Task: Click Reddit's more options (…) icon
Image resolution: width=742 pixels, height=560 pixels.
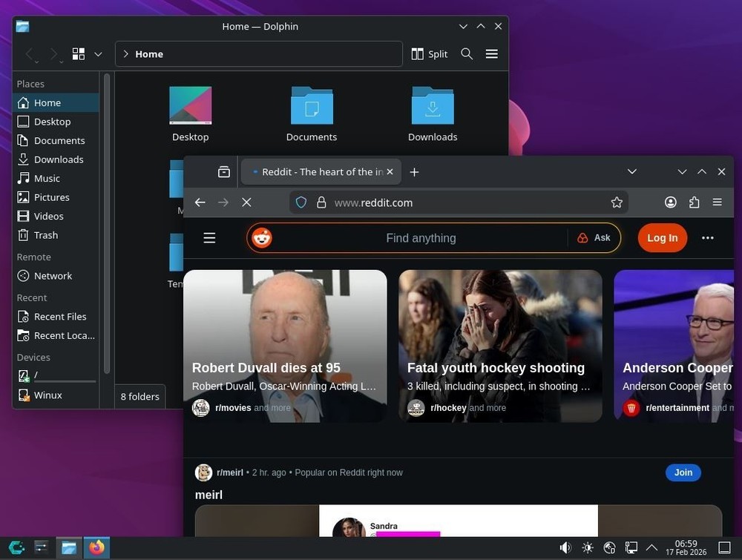Action: click(707, 237)
